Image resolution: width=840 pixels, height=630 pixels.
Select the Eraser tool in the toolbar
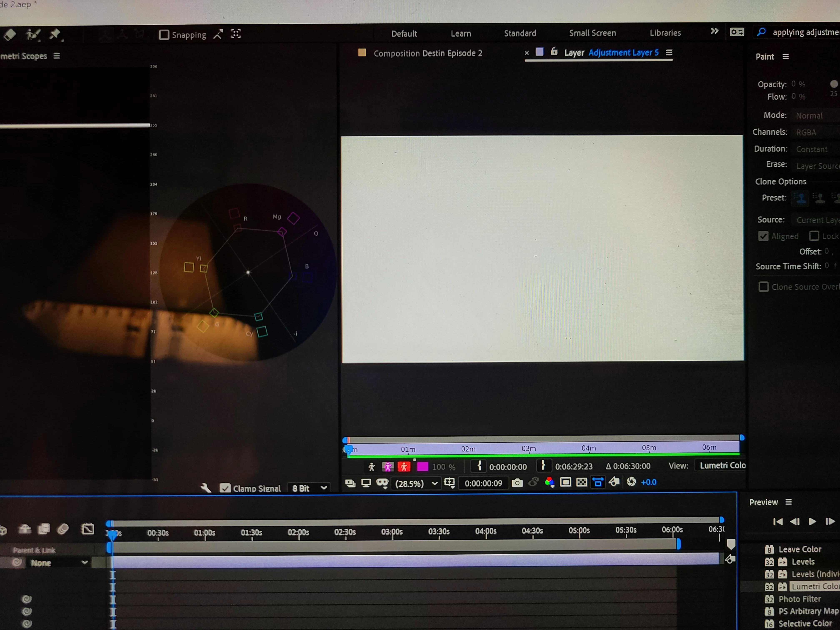coord(10,35)
